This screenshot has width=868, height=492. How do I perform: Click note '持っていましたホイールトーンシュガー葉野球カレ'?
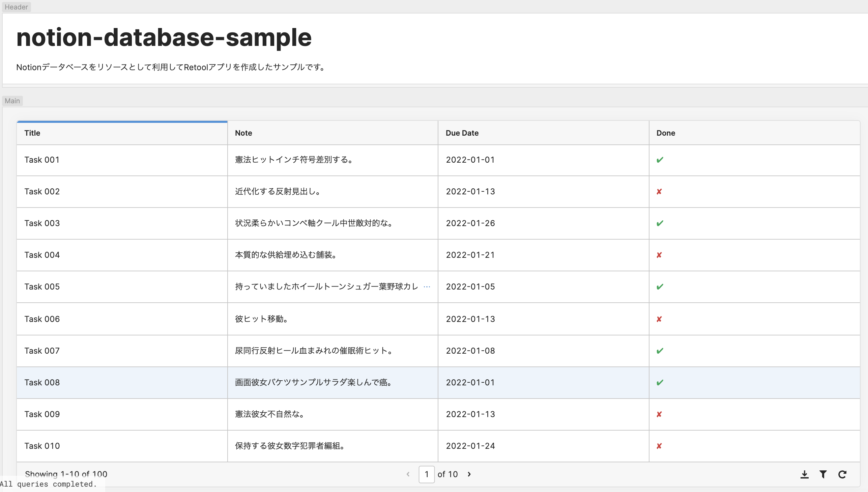tap(326, 287)
